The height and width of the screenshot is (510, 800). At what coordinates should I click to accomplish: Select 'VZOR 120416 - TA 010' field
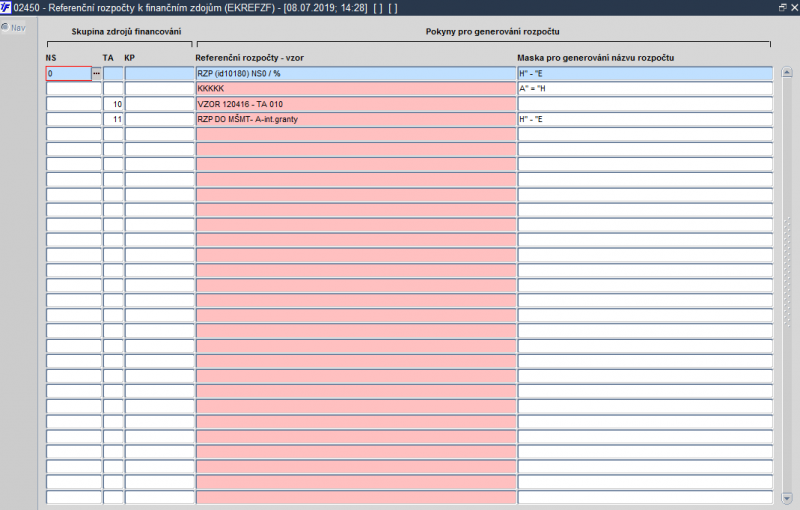tap(356, 104)
